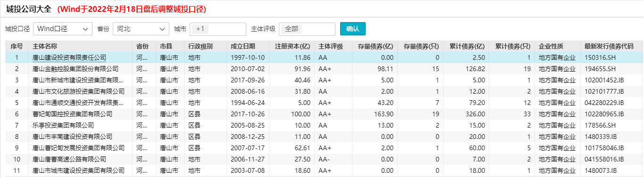Sort by 存量债券(只) column header
This screenshot has width=644, height=178.
pos(421,46)
